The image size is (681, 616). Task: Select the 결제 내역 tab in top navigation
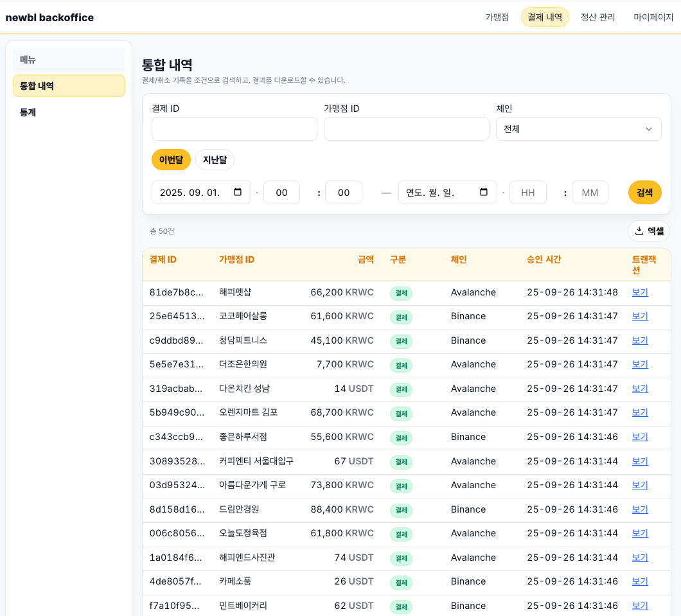coord(544,17)
